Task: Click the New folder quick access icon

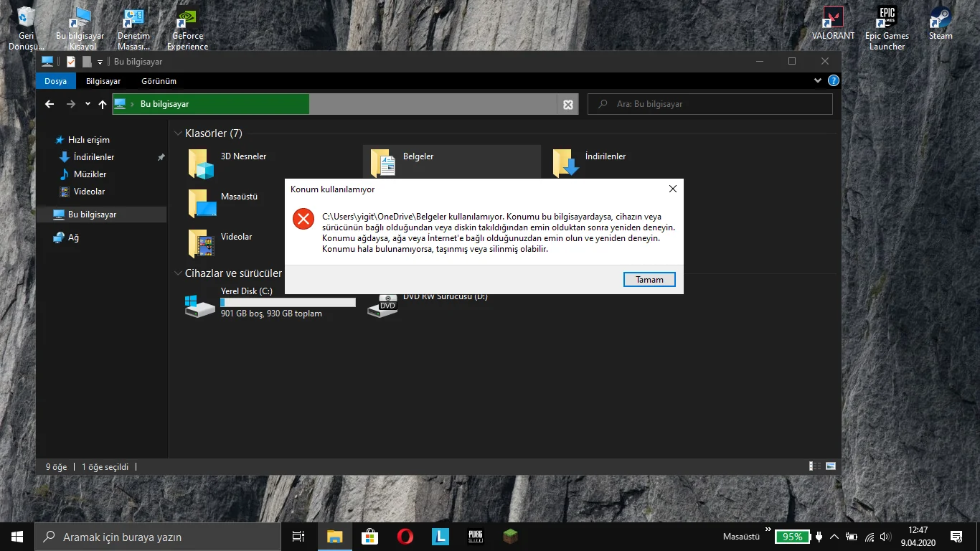Action: coord(87,62)
